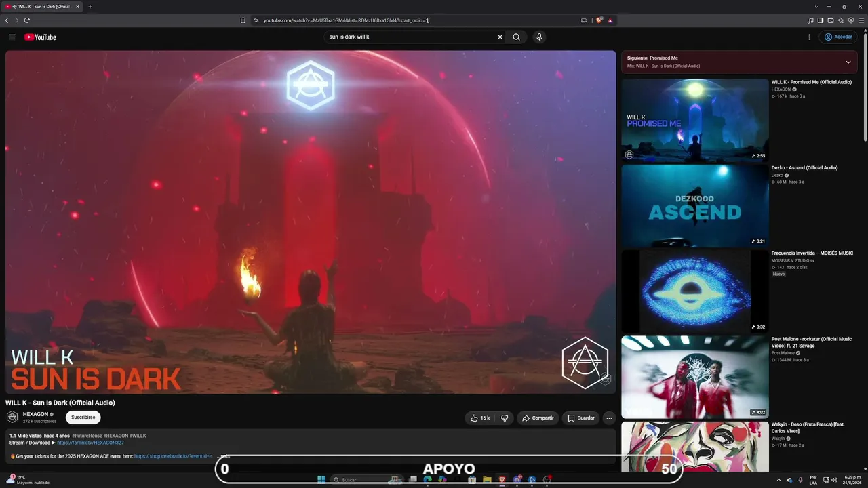Open WILL K - Promised Me title
Screen dimensions: 868x488
[x=811, y=82]
